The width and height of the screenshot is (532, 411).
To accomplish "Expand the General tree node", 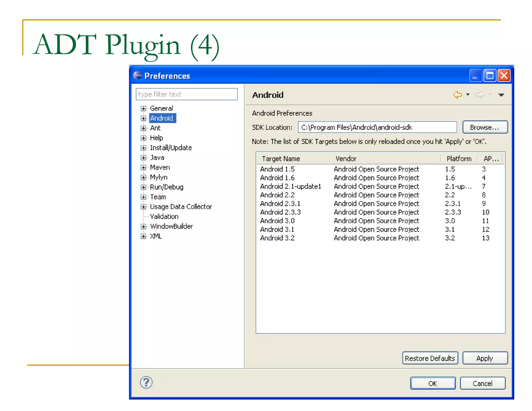I will point(143,108).
